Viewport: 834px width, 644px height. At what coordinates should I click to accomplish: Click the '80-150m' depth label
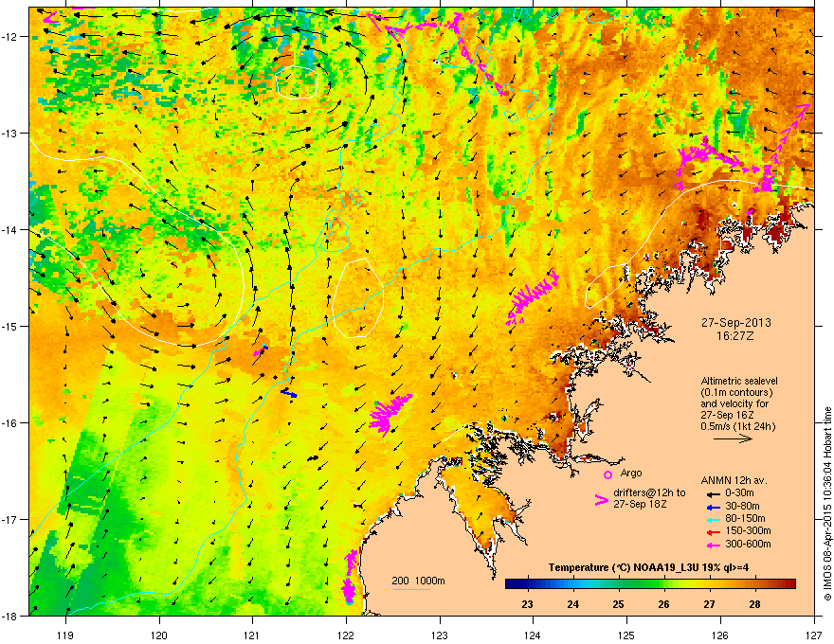[745, 518]
